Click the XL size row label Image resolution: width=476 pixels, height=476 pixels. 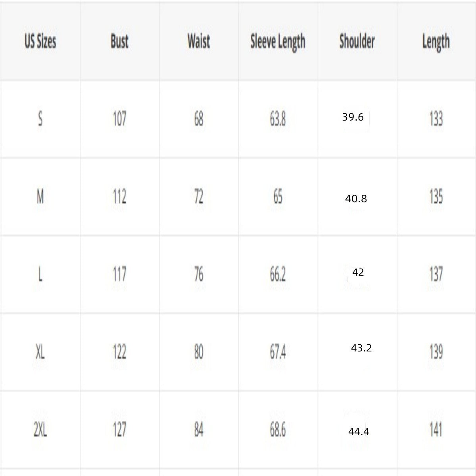point(40,352)
